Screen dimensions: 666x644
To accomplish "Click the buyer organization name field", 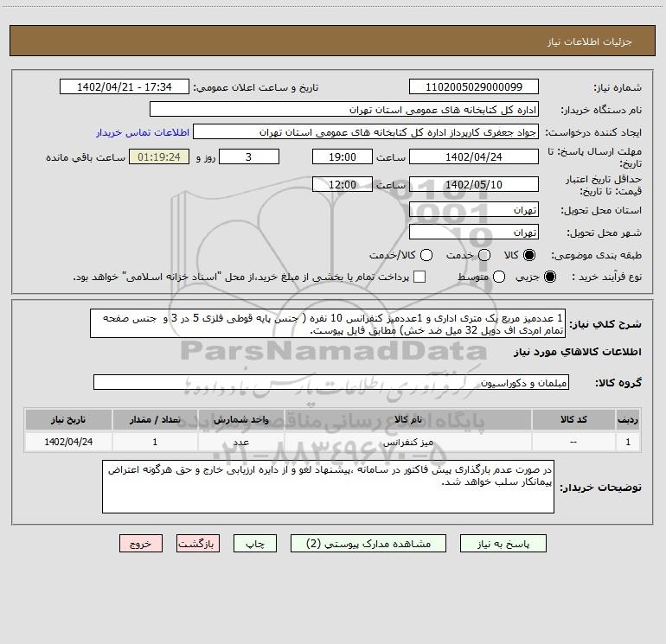I will [x=344, y=109].
